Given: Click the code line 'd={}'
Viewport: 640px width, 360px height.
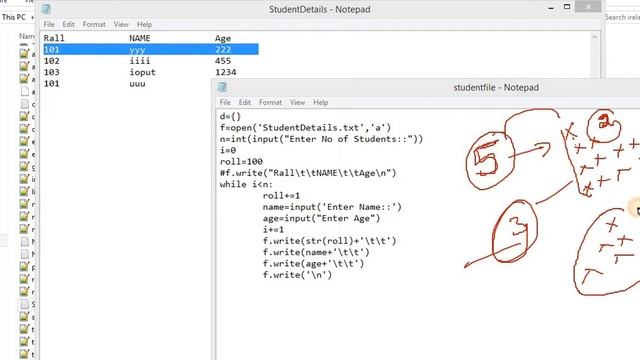Looking at the screenshot, I should point(230,116).
